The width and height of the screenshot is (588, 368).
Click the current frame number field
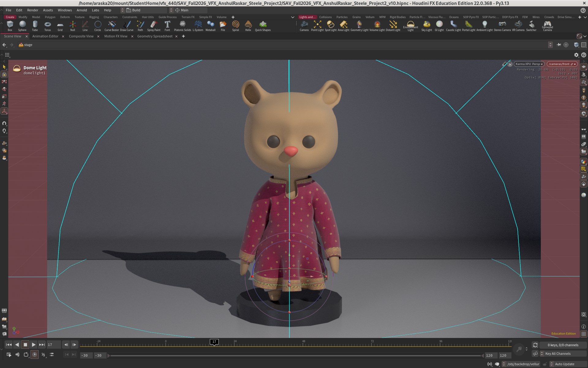point(54,345)
